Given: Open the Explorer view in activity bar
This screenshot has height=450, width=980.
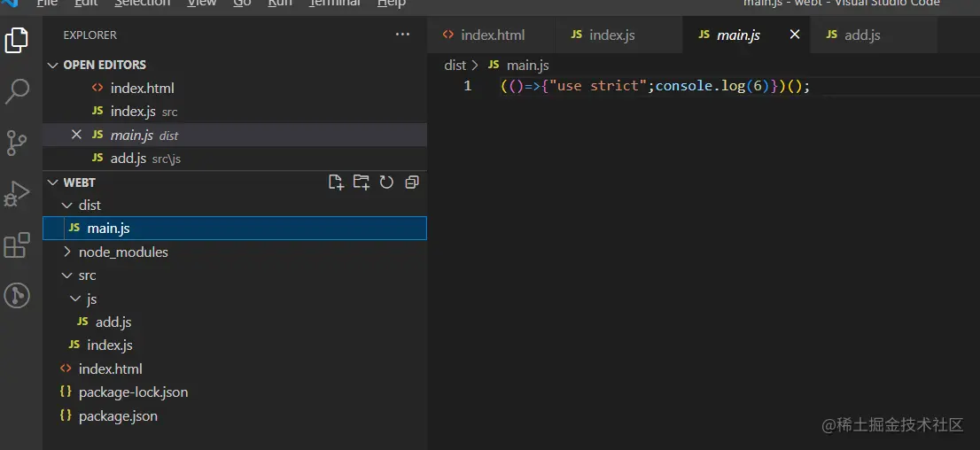Looking at the screenshot, I should click(x=17, y=40).
